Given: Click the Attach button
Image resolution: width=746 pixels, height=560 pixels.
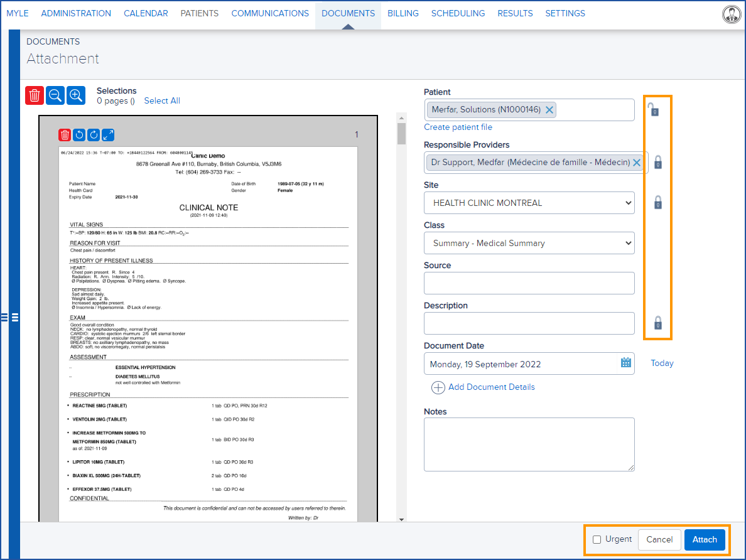Looking at the screenshot, I should [705, 539].
